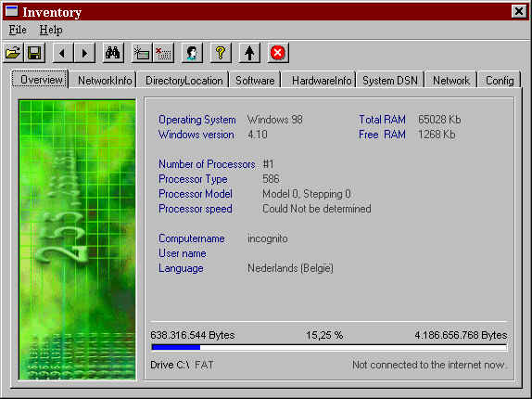Open the Help menu

51,30
